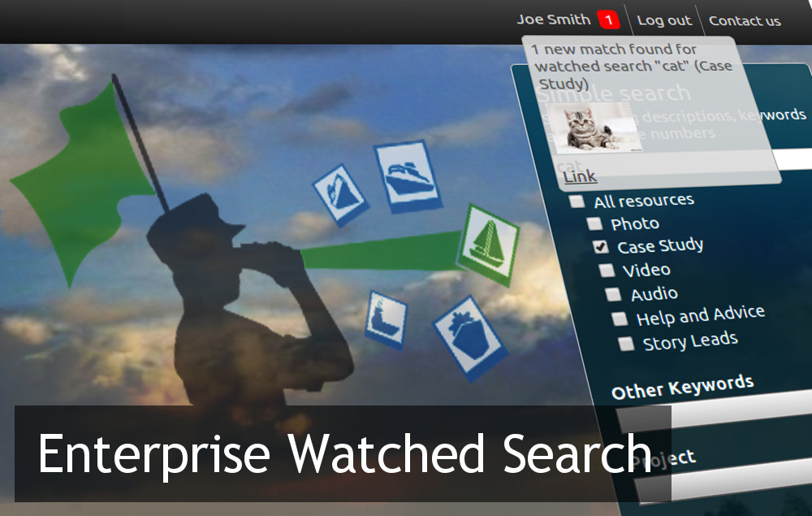Log out of the account
812x516 pixels.
coord(664,21)
